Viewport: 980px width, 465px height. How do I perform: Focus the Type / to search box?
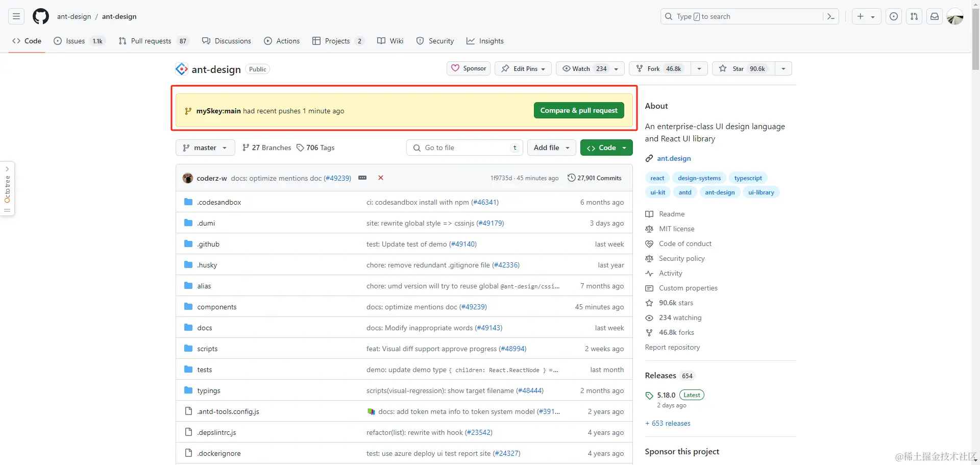coord(749,16)
